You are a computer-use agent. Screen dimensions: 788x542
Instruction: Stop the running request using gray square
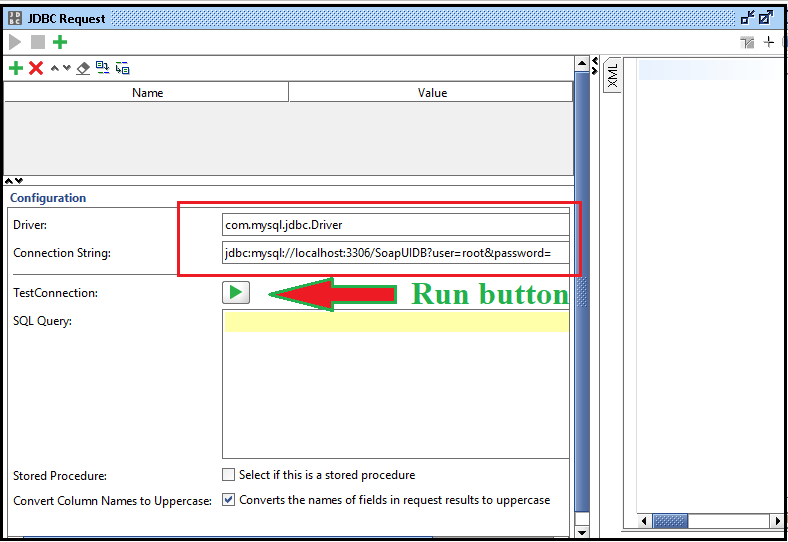(x=38, y=42)
